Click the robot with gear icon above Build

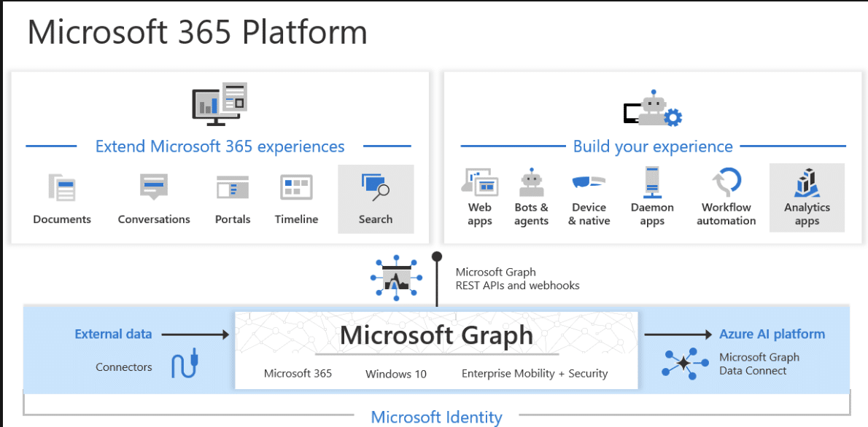tap(653, 109)
